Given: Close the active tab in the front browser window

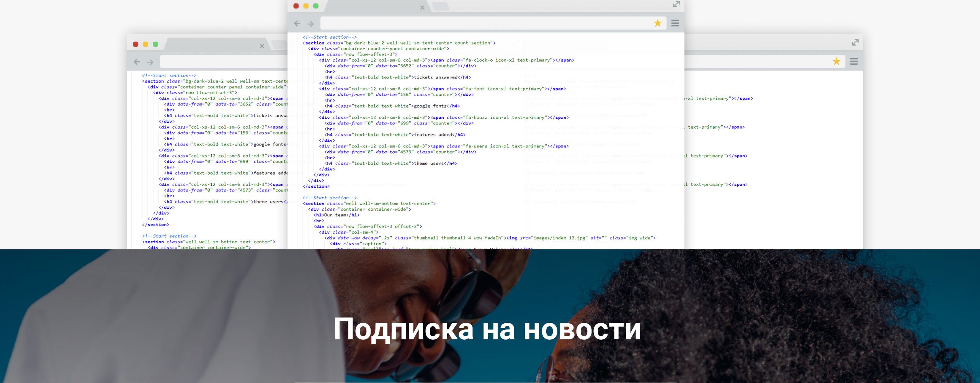Looking at the screenshot, I should pyautogui.click(x=422, y=8).
